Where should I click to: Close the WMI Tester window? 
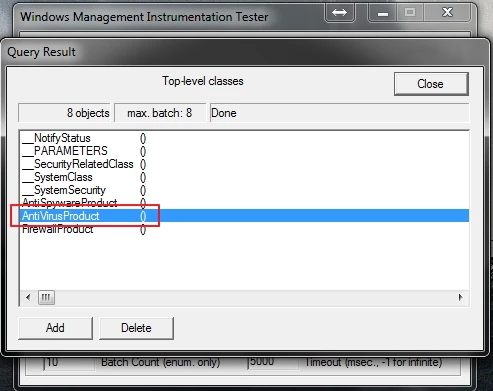[447, 13]
